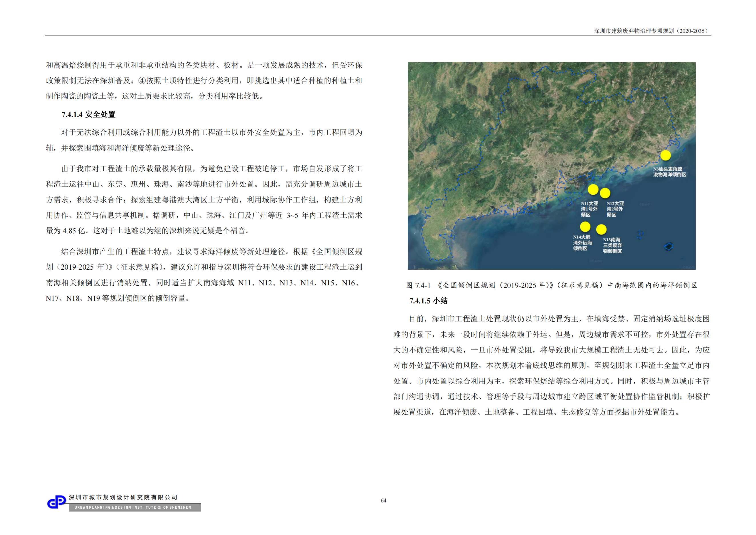Click the line starting "对于无法综合利用或综合利用能力"
This screenshot has width=756, height=535.
click(211, 132)
